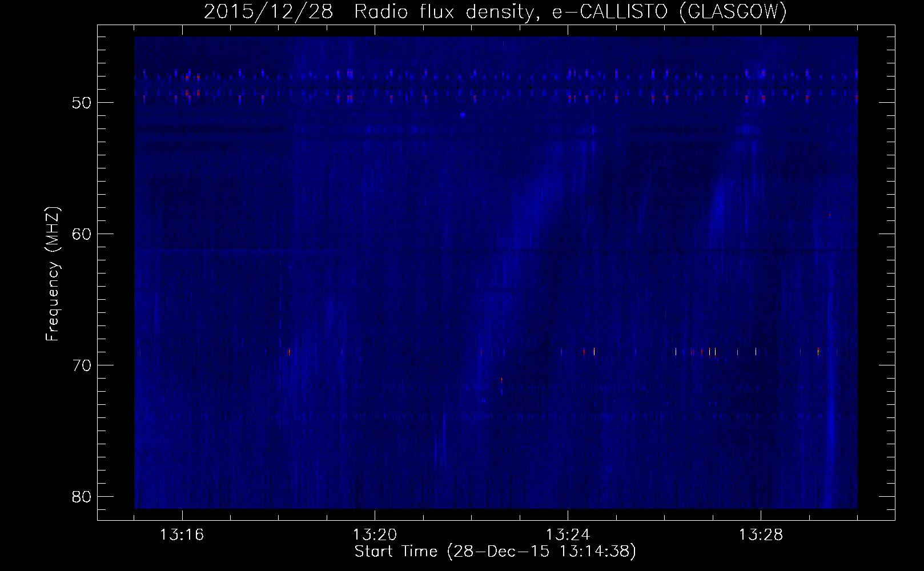Select the 70 frequency tick label
Image resolution: width=924 pixels, height=571 pixels.
pos(82,365)
